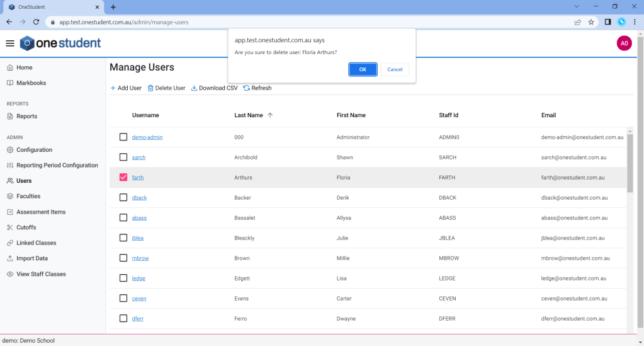Select the demo-admin user checkbox
Viewport: 644px width, 346px height.
123,137
